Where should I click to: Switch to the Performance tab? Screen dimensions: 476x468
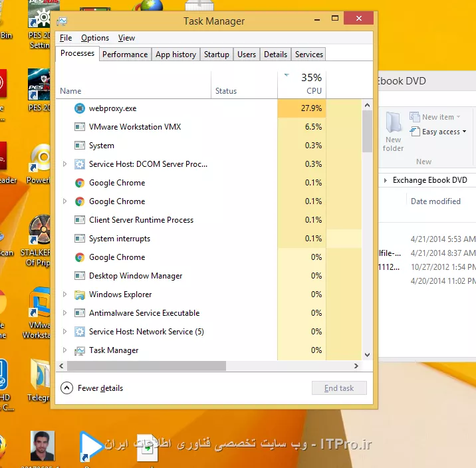click(125, 55)
